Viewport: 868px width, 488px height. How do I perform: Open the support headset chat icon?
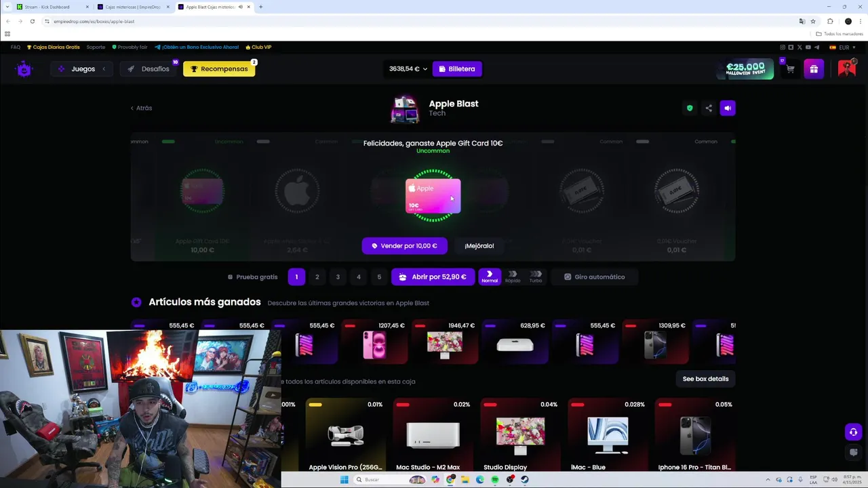[x=853, y=432]
